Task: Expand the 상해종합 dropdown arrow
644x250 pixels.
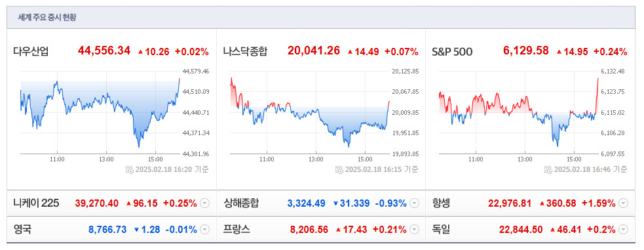Action: click(x=415, y=203)
